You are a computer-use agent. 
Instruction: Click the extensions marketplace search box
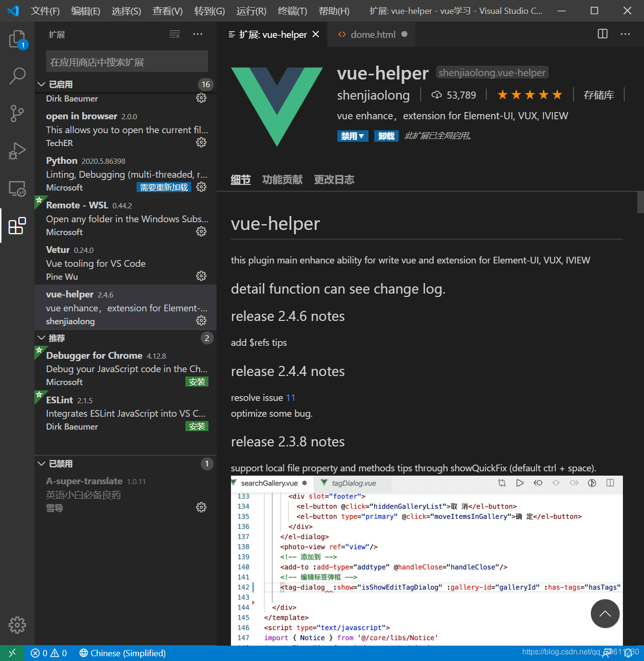127,61
